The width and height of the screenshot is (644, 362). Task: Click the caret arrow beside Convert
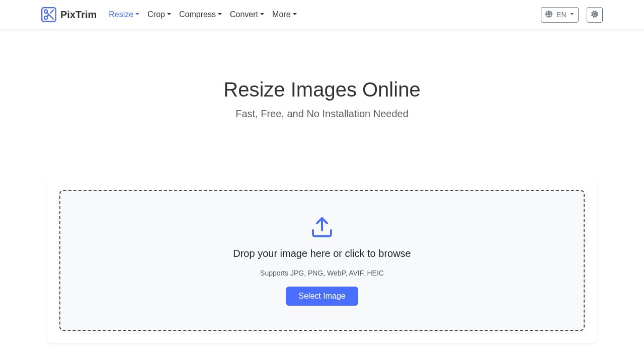(x=262, y=15)
